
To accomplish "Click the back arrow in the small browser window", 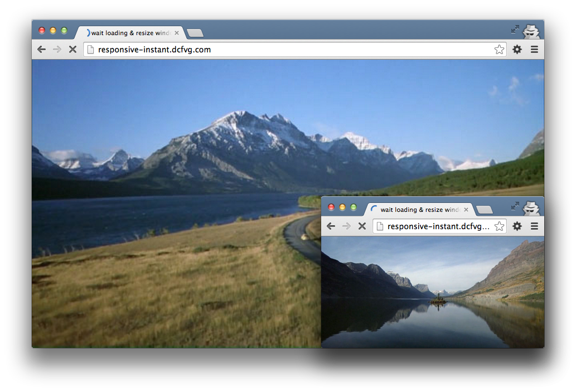I will coord(331,226).
